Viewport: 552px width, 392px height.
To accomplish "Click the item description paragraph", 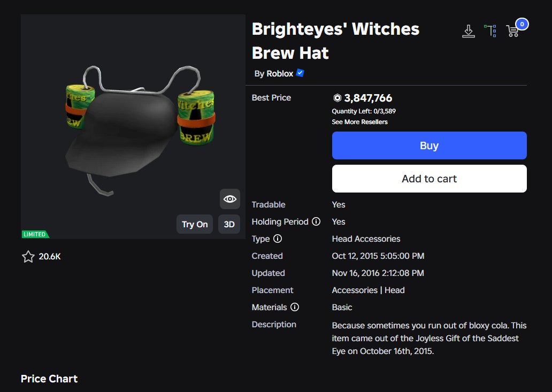I will coord(429,338).
